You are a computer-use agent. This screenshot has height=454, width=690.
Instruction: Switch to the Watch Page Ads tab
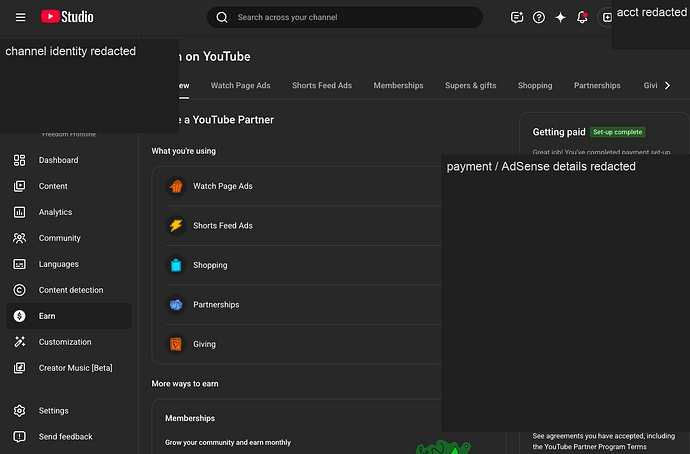[x=240, y=85]
